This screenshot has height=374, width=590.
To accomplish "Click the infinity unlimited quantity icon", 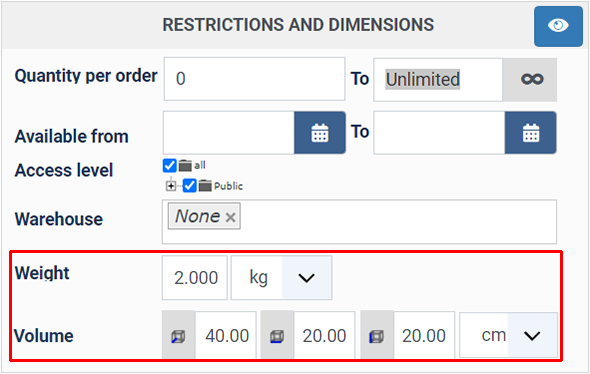I will (532, 79).
